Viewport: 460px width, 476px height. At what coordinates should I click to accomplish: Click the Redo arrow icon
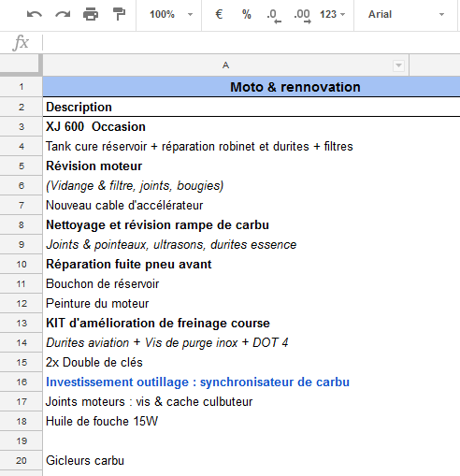[x=63, y=14]
